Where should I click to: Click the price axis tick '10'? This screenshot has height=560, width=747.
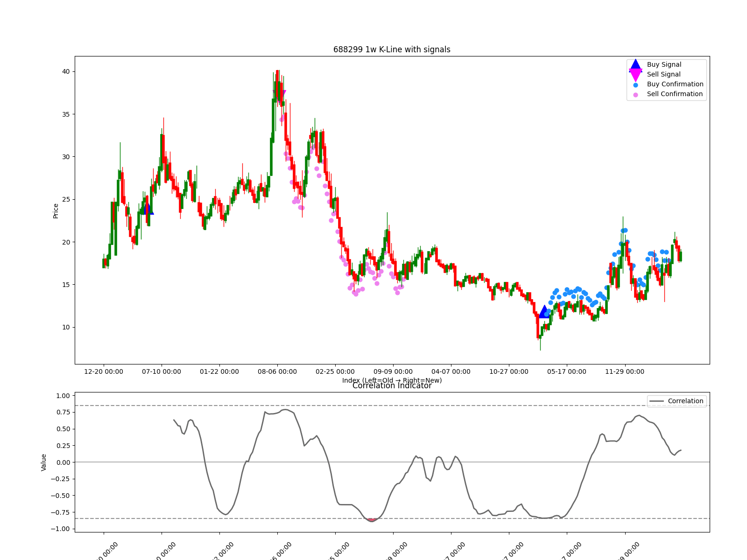(66, 327)
